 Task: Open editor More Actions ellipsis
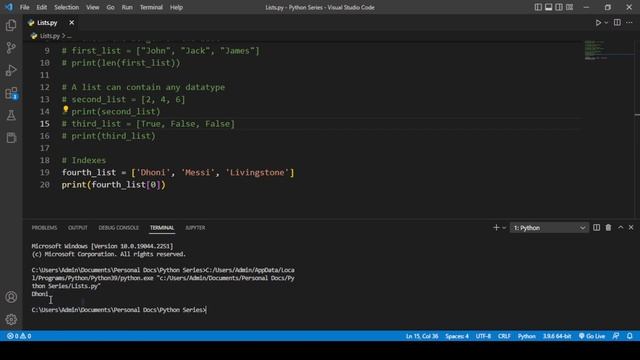(629, 22)
